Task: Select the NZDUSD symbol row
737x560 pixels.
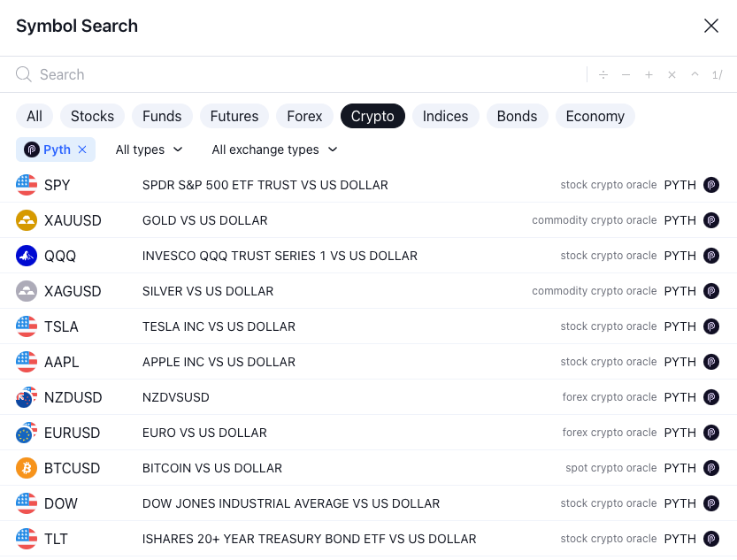Action: coord(368,397)
